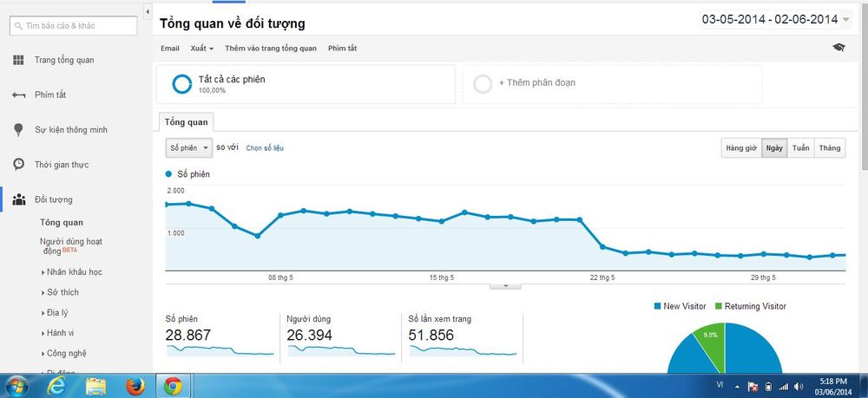Click the battery tray icon
Image resolution: width=868 pixels, height=398 pixels.
(768, 387)
